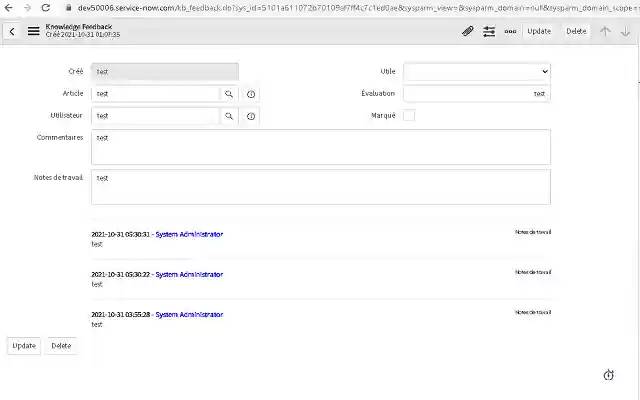Open personalize form settings icon
This screenshot has width=640, height=400.
[489, 31]
